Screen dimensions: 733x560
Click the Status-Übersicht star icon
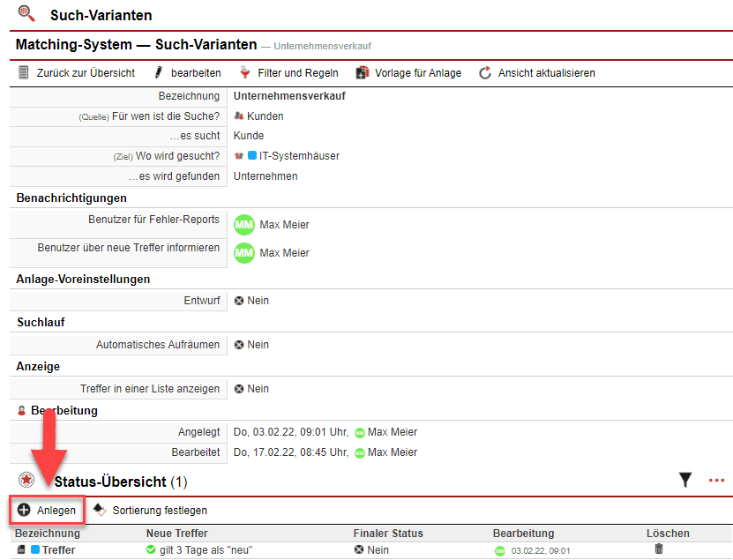(26, 481)
